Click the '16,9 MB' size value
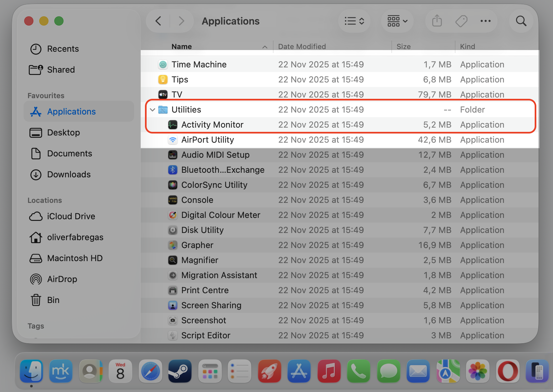This screenshot has height=392, width=553. [435, 245]
